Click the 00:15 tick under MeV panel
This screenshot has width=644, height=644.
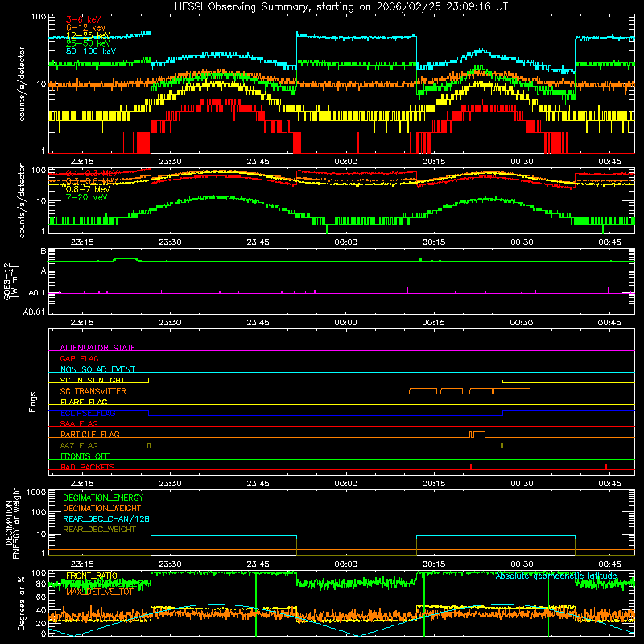434,242
